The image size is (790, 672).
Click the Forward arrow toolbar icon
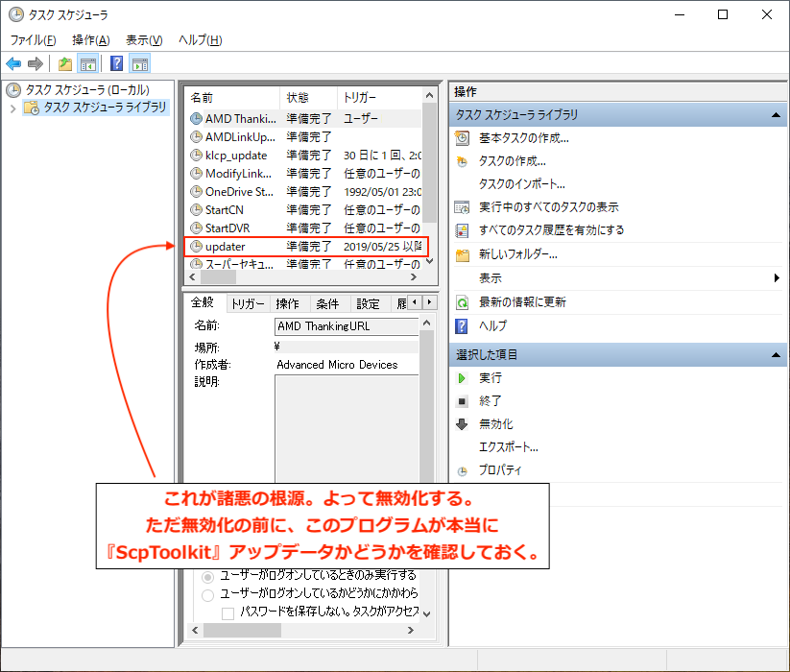click(x=36, y=64)
